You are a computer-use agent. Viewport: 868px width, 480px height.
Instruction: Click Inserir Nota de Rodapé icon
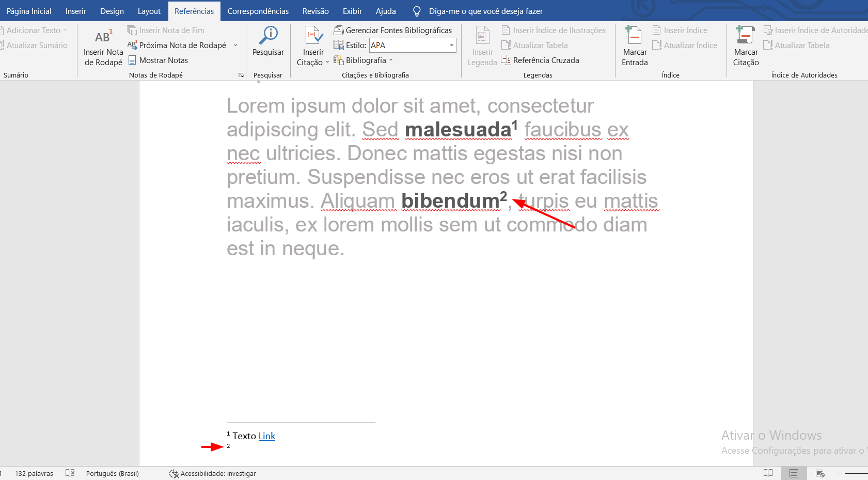click(103, 37)
